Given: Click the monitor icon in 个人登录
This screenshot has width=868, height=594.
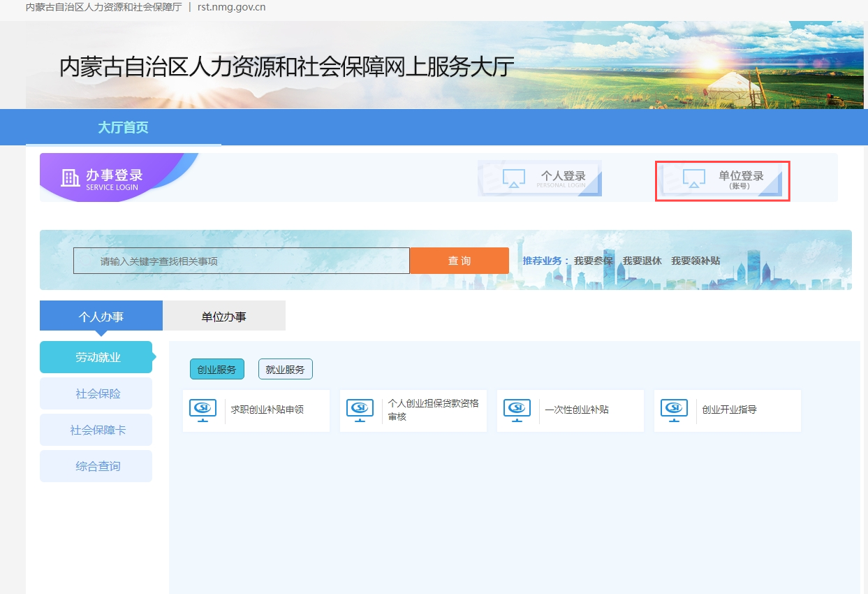Looking at the screenshot, I should point(514,178).
